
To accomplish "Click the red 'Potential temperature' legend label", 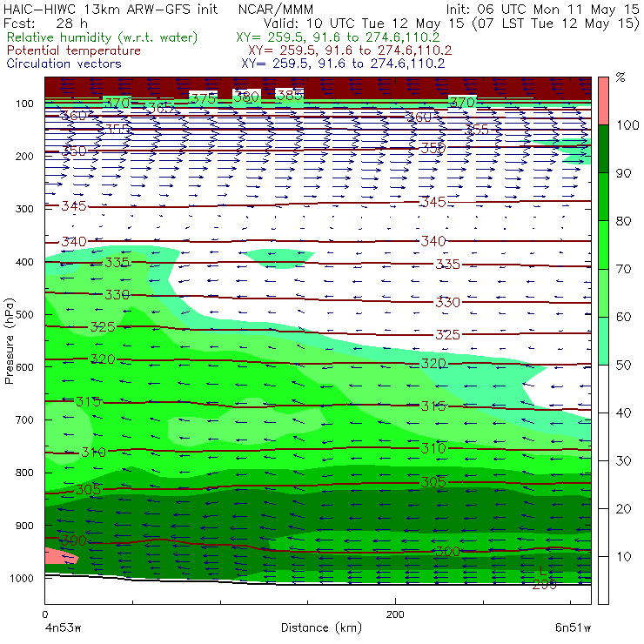I will pyautogui.click(x=73, y=50).
